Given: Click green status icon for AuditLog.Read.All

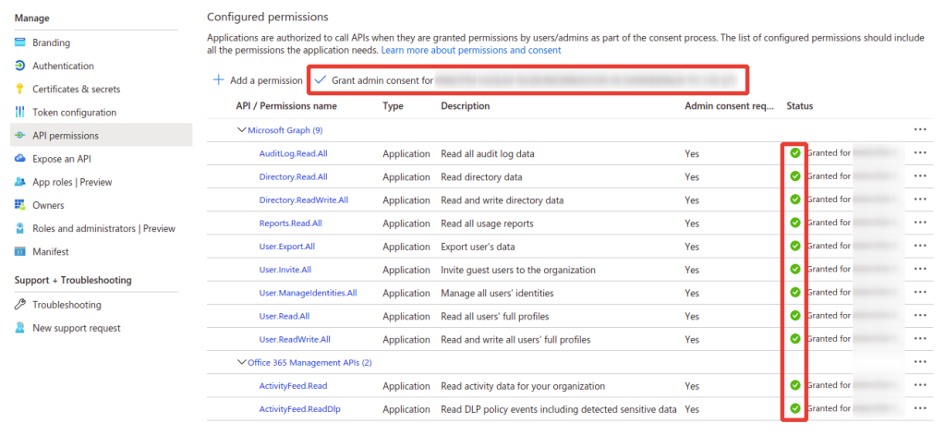Looking at the screenshot, I should click(795, 153).
